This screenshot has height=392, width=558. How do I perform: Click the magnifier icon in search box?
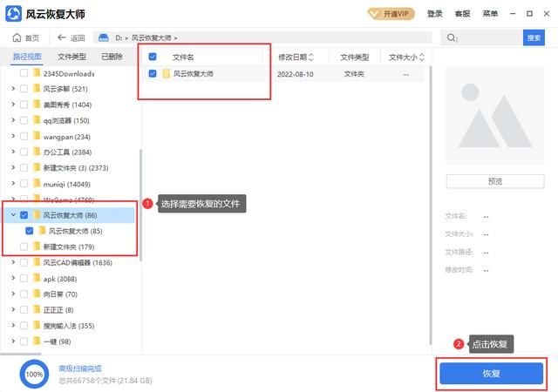tap(451, 37)
